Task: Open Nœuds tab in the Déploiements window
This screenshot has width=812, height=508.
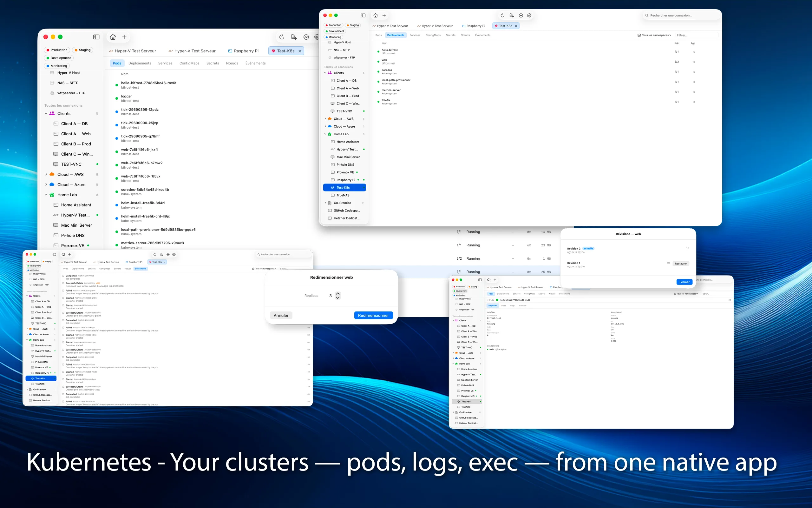Action: tap(465, 35)
